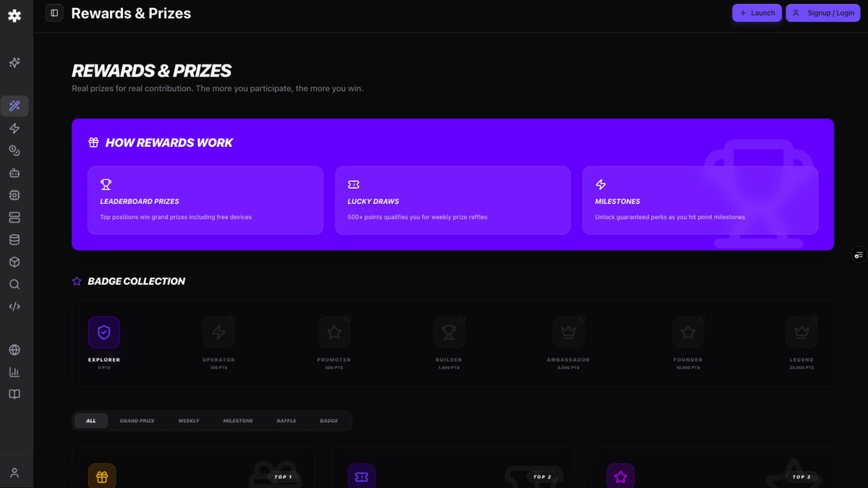Open the lightning bolt sidebar item
868x488 pixels.
(14, 129)
